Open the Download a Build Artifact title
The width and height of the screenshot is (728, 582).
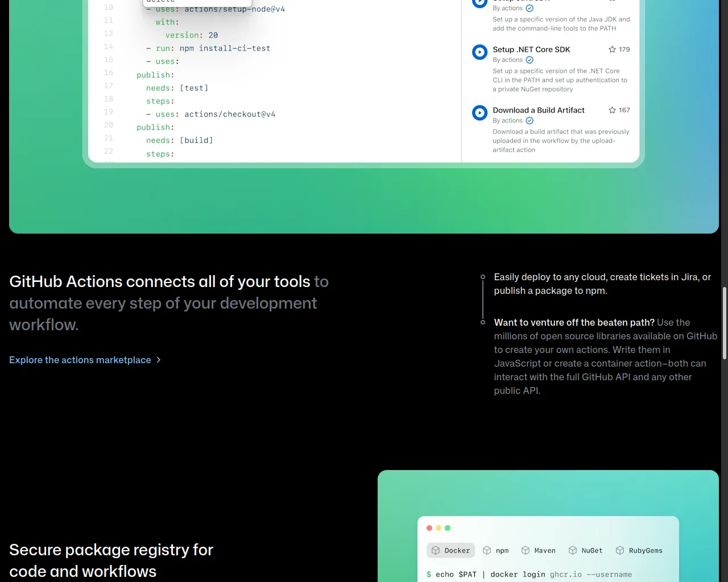pyautogui.click(x=538, y=110)
